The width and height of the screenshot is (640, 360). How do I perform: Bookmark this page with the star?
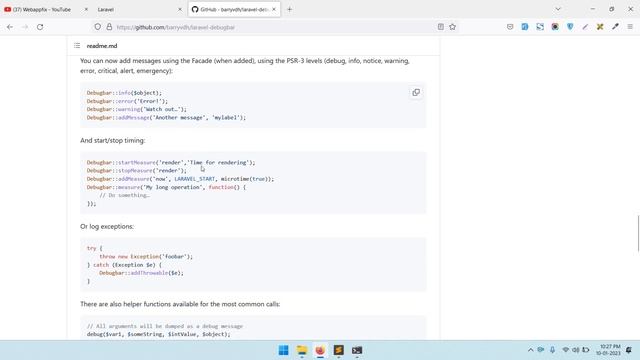(452, 27)
